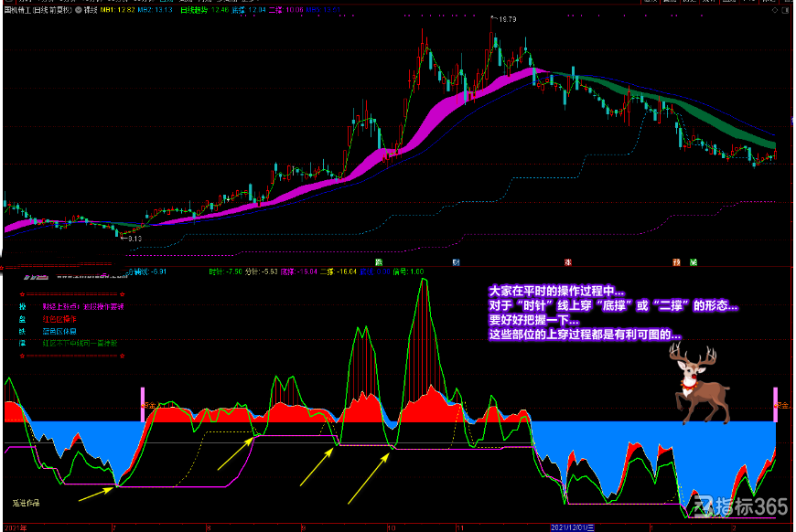
Task: Select the MB2: 13.13 indicator label
Action: coord(155,10)
